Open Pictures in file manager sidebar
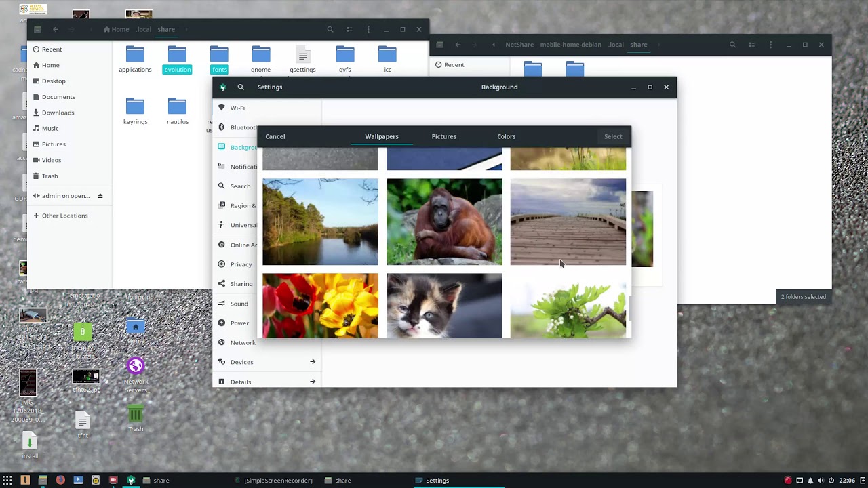 coord(70,144)
